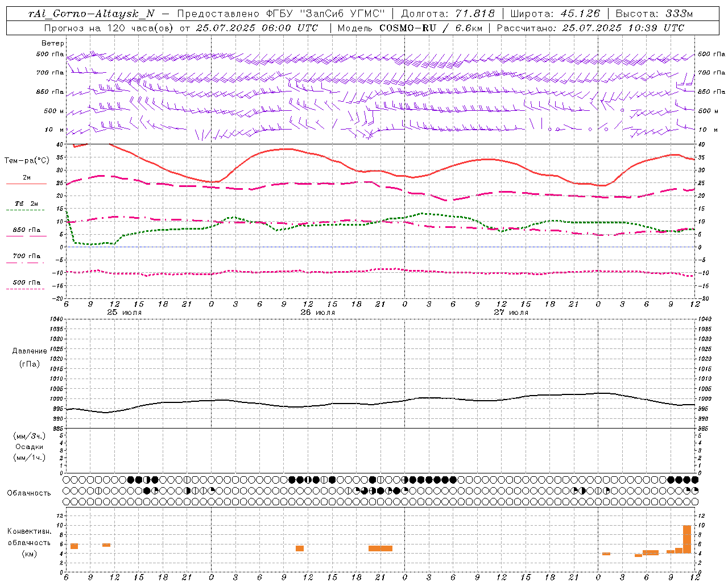Click the wide orange bar near 21h 26 июля
Viewport: 728px width, 582px height.
pos(380,548)
